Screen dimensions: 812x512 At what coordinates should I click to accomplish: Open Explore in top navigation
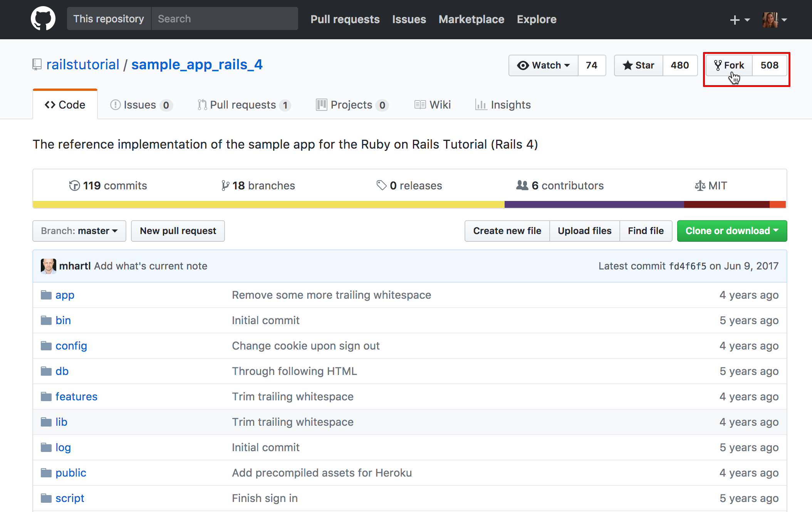[537, 19]
